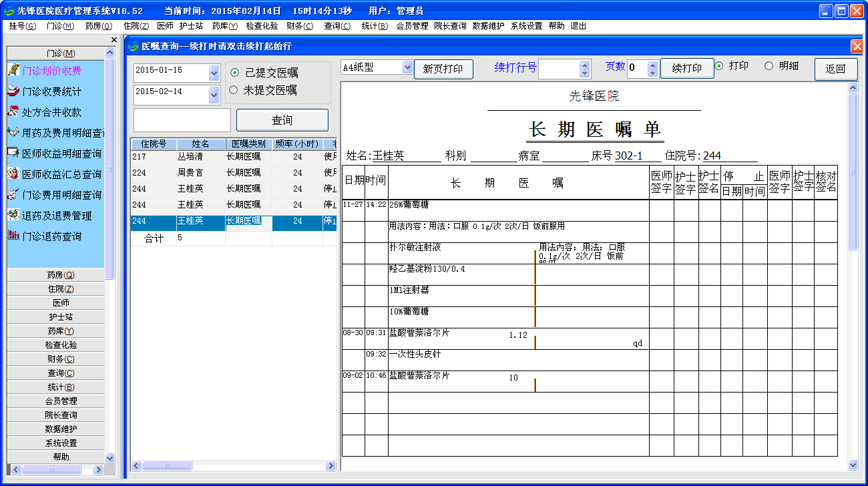Open 退药及退费管理 sidebar icon
The image size is (868, 486).
click(13, 215)
